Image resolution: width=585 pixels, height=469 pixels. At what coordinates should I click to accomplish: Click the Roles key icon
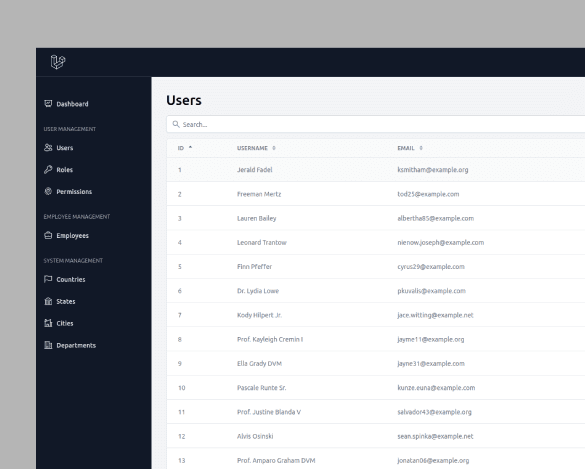(48, 170)
